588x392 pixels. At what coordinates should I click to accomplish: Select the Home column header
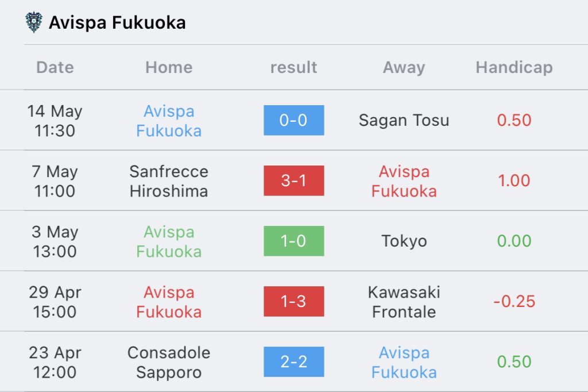tap(169, 68)
